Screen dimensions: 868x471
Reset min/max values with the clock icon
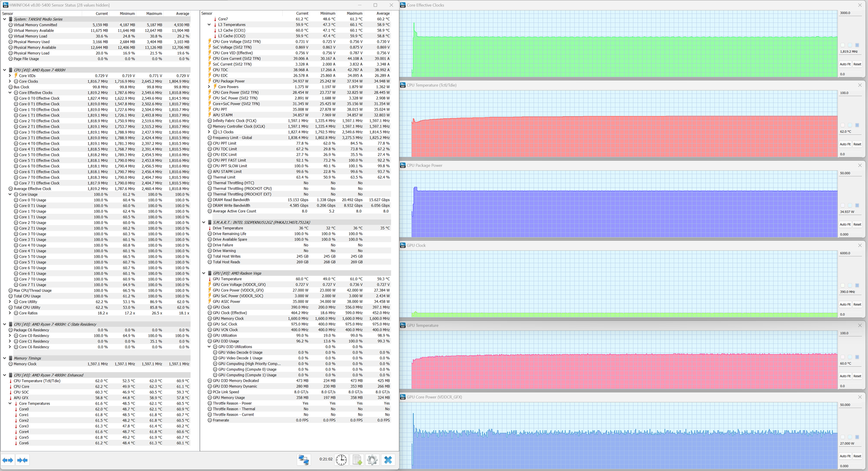pos(341,460)
